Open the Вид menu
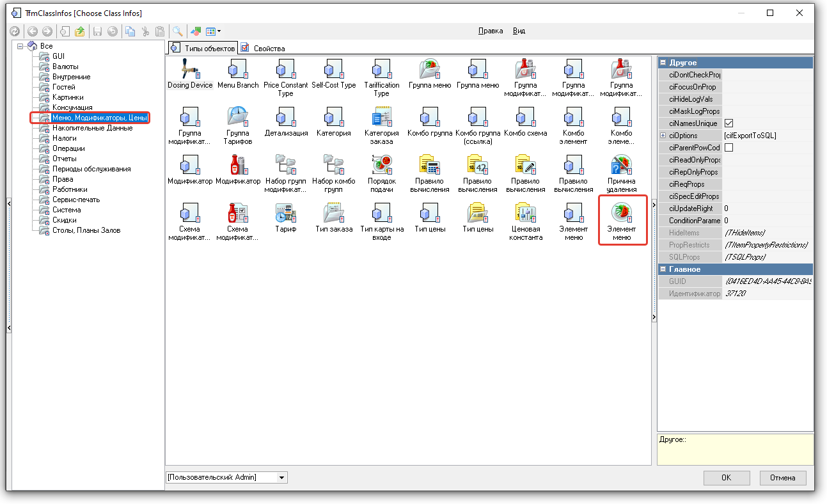827x504 pixels. [519, 31]
